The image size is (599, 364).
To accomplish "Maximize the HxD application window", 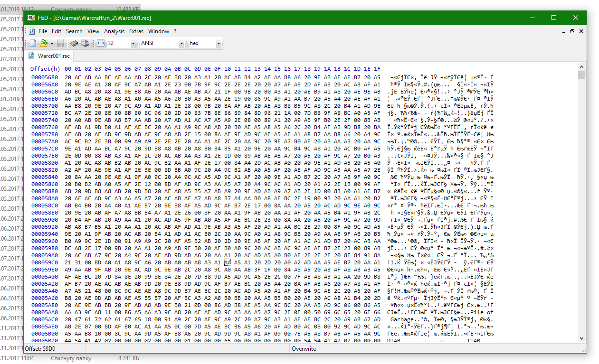I will click(554, 18).
